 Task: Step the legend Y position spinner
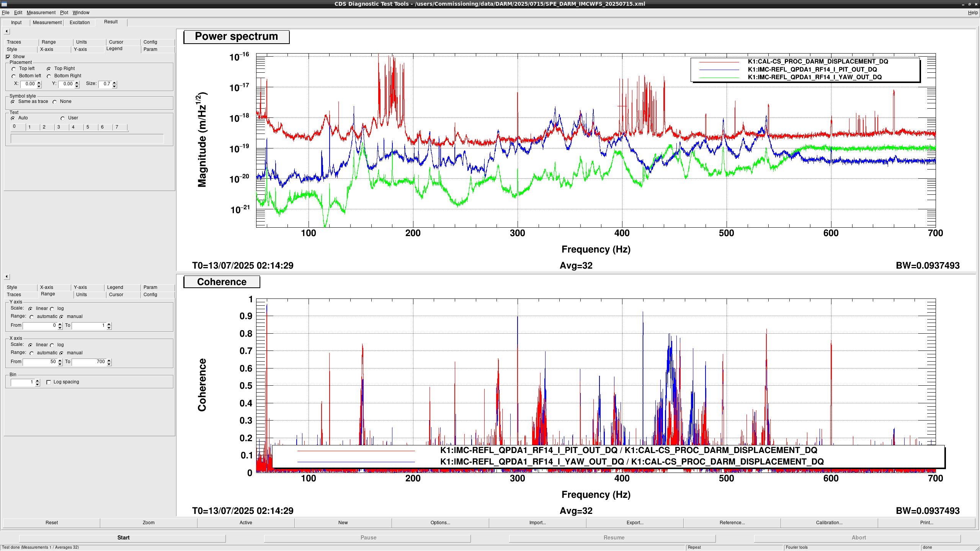77,84
